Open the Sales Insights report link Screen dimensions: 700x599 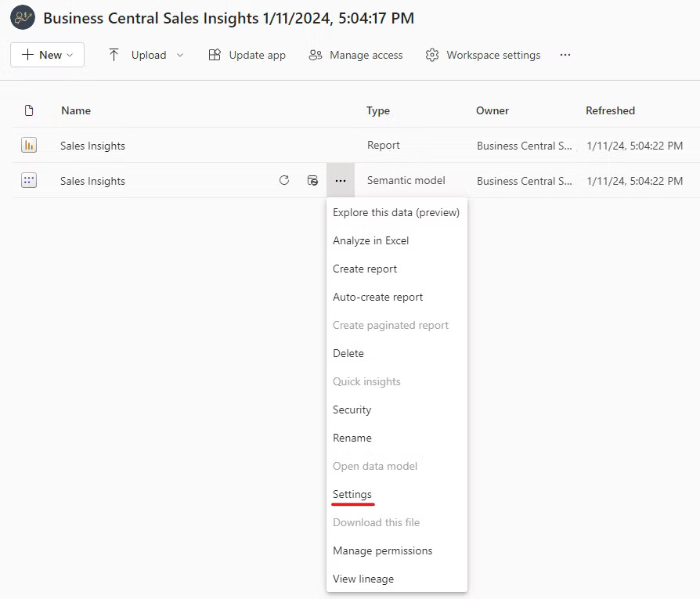tap(92, 146)
